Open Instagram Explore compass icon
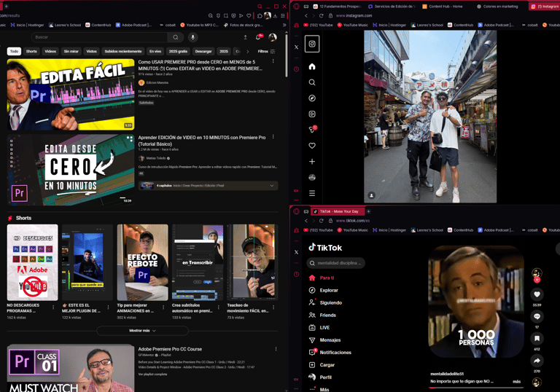This screenshot has width=560, height=392. coord(312,98)
